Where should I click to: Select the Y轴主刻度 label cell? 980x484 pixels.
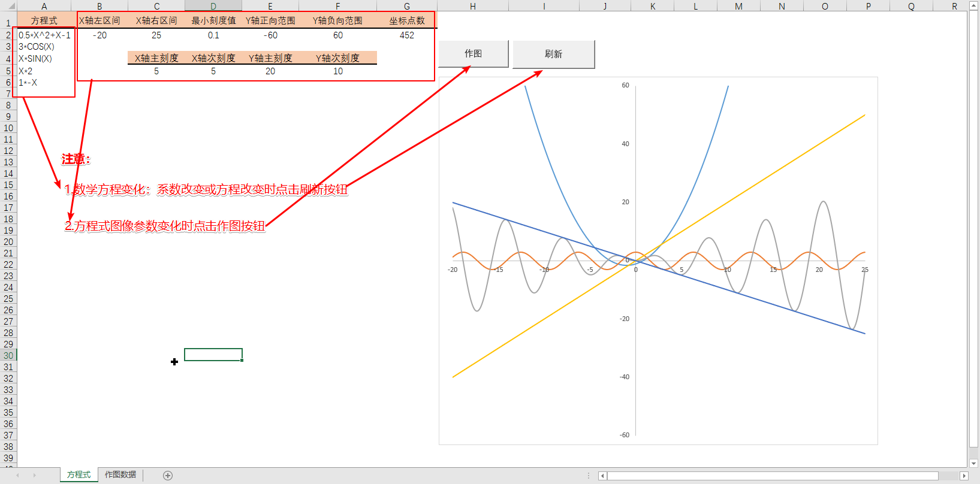click(x=270, y=58)
